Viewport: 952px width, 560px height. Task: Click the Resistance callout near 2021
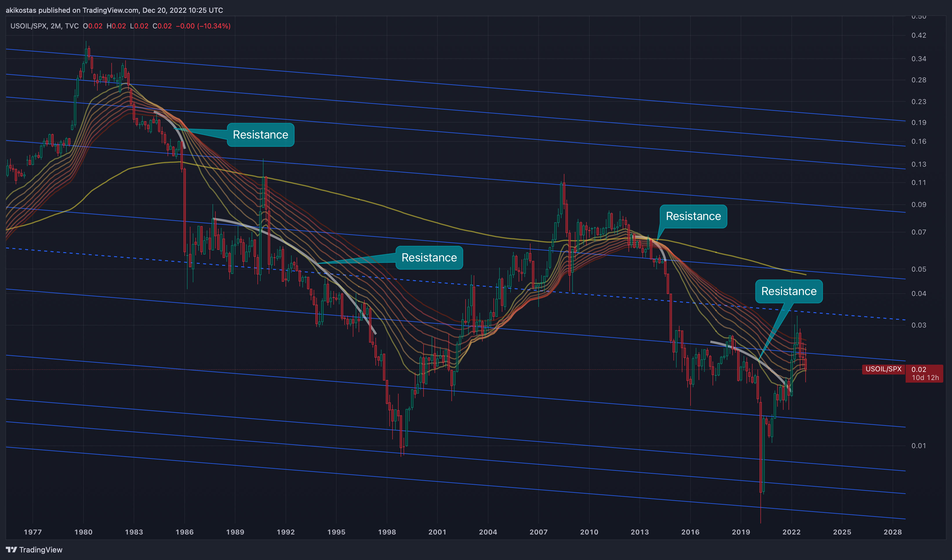[x=789, y=291]
